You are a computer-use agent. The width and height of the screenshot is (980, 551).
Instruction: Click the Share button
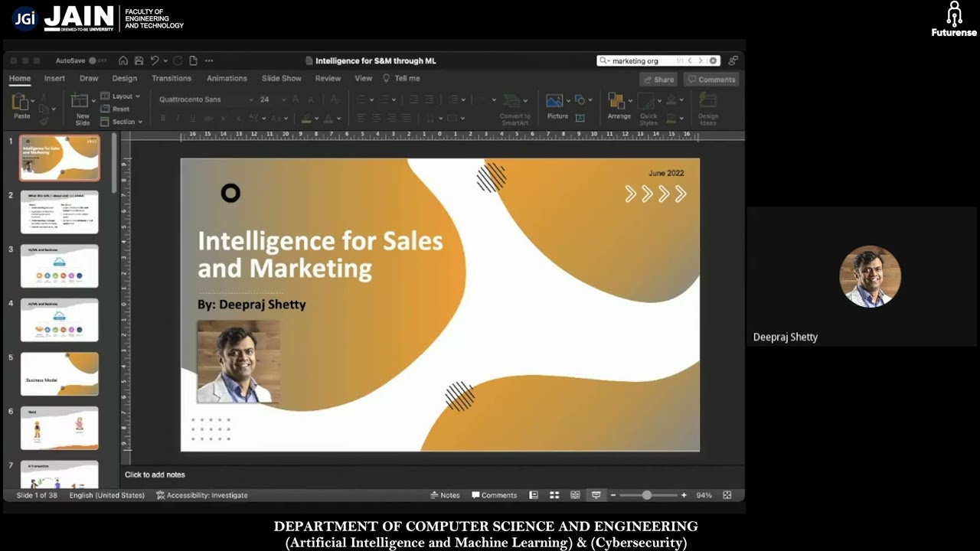(x=658, y=80)
